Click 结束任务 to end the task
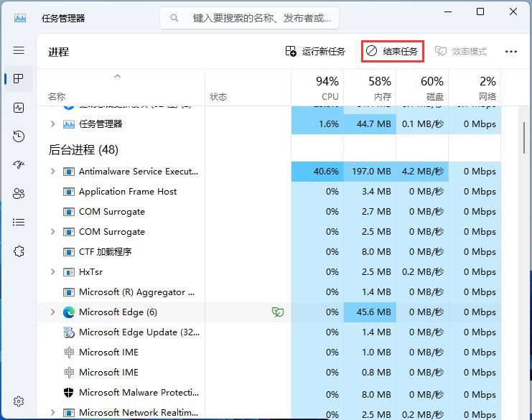The width and height of the screenshot is (532, 420). 392,52
